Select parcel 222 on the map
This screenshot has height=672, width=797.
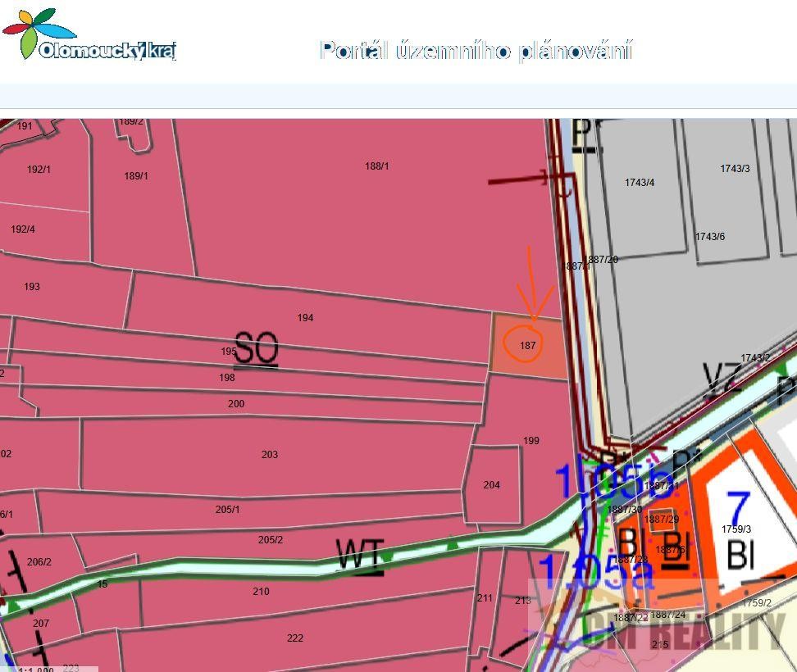click(295, 638)
